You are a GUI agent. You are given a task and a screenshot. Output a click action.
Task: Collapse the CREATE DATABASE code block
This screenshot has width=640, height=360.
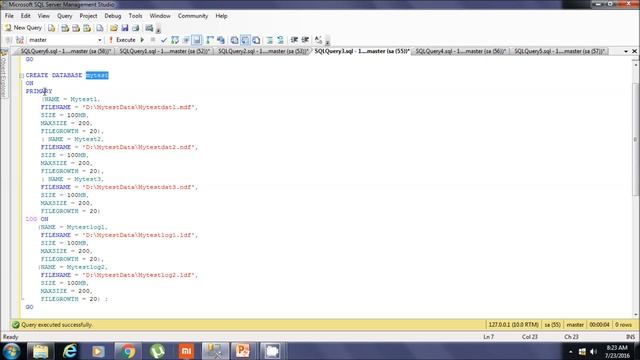(21, 76)
